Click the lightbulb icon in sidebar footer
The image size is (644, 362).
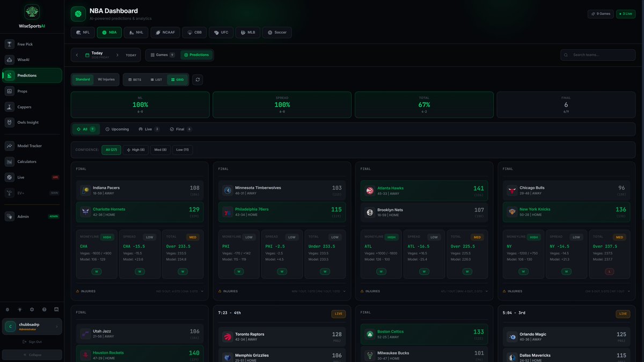click(x=19, y=309)
